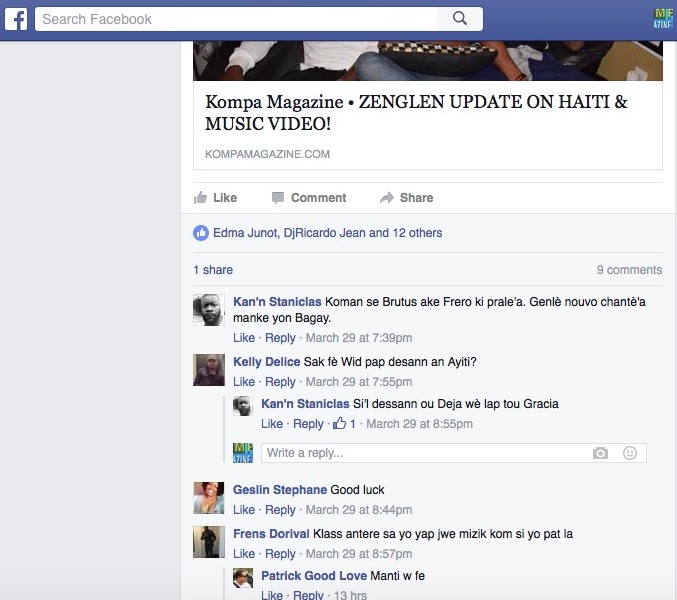Click the Sak fè Wid pap desann comment text
677x600 pixels.
[x=390, y=362]
